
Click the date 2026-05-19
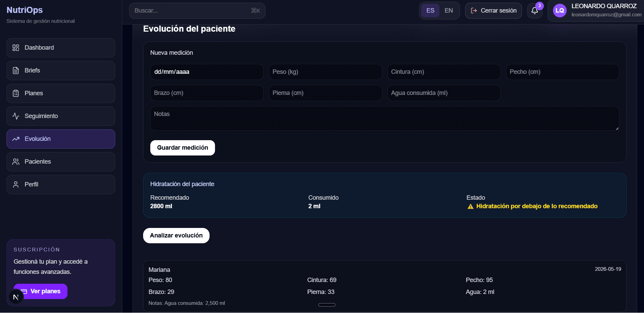click(x=608, y=269)
